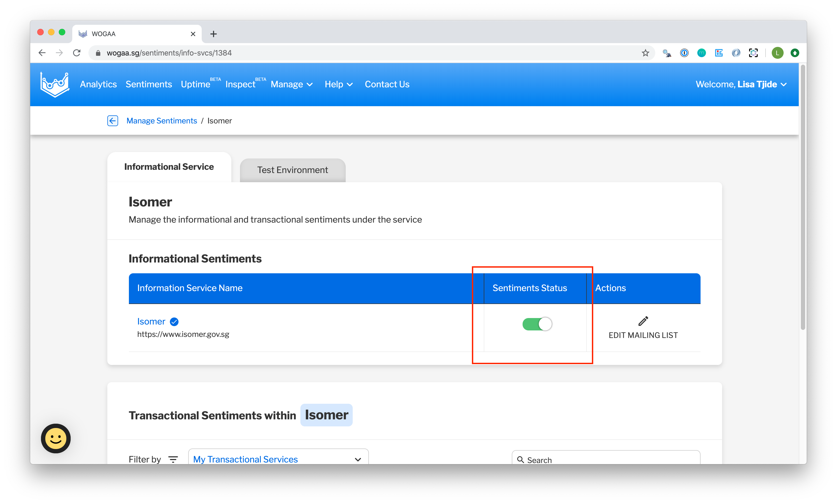
Task: Click the WOGAA logo in header
Action: pos(55,84)
